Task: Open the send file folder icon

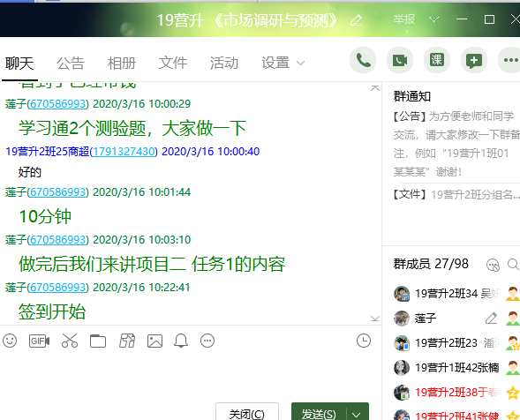Action: point(98,341)
